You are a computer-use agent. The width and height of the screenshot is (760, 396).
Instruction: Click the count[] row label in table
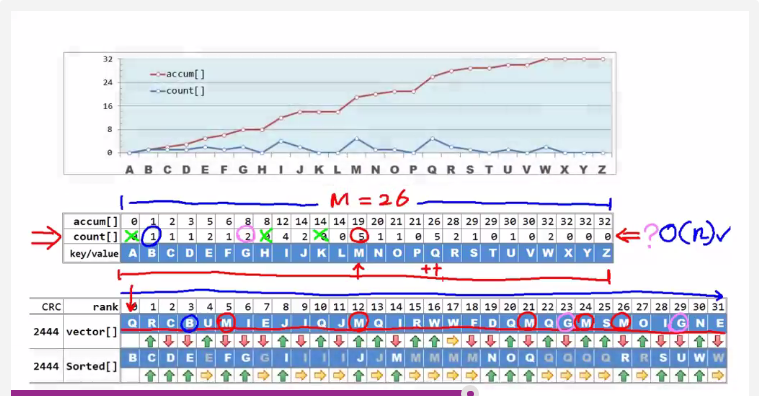pos(95,237)
